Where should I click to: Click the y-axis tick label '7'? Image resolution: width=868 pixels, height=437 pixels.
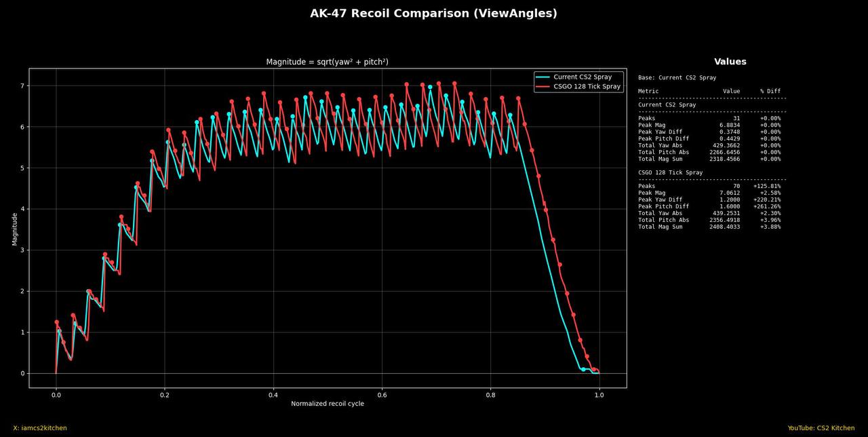pyautogui.click(x=22, y=86)
